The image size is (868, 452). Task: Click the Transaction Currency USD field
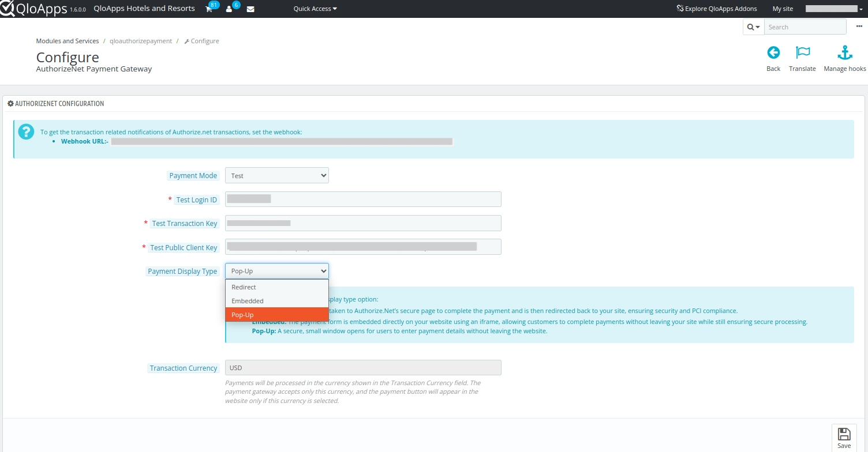(363, 368)
